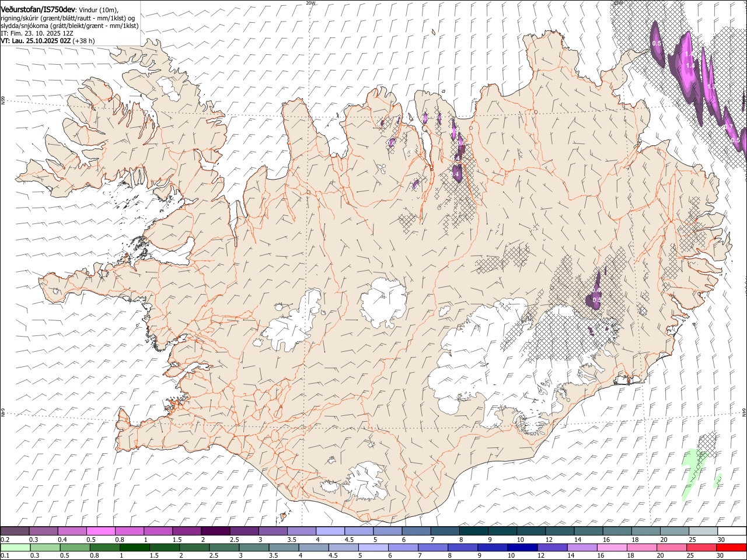The image size is (747, 560).
Task: Pick the deep navy 10–12 rain legend swatch
Action: tap(522, 547)
